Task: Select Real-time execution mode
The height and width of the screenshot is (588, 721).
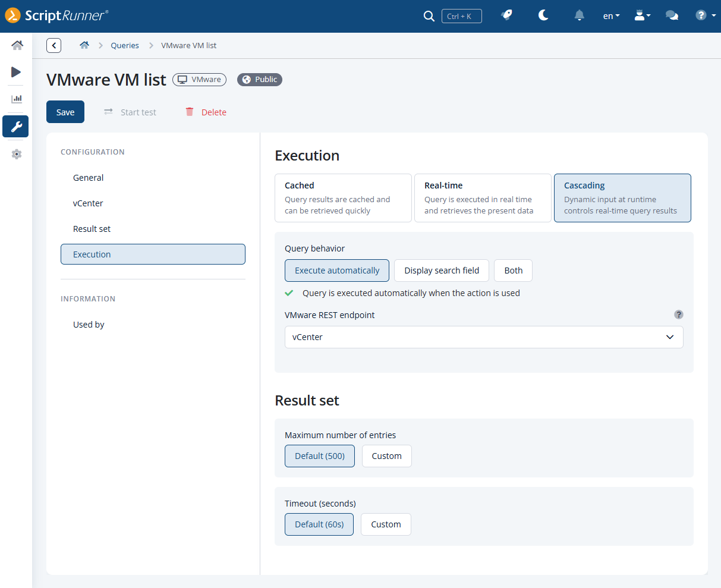Action: 483,198
